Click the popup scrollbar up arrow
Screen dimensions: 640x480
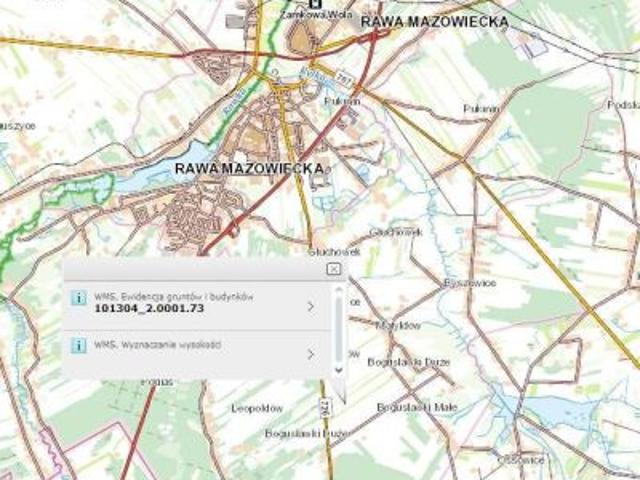click(x=338, y=289)
